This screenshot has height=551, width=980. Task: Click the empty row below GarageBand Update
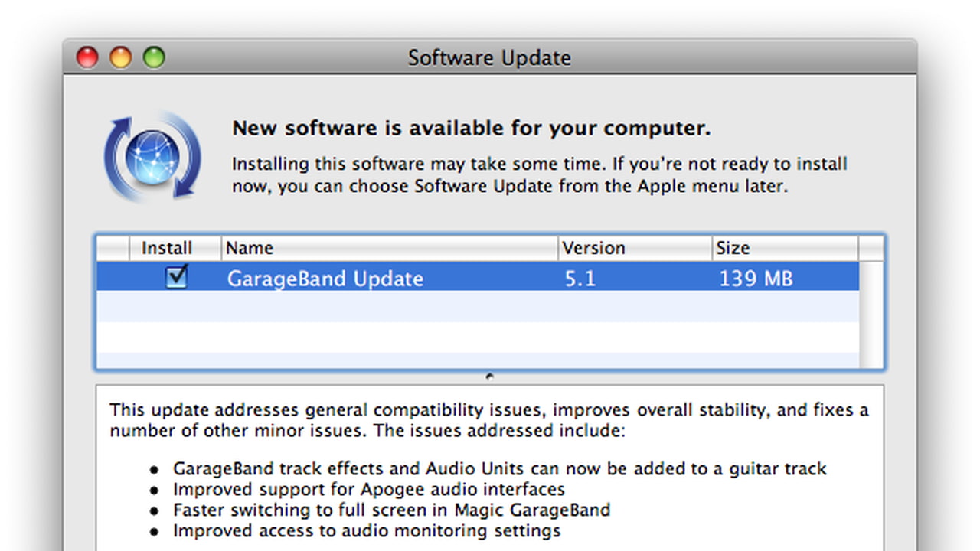tap(478, 306)
